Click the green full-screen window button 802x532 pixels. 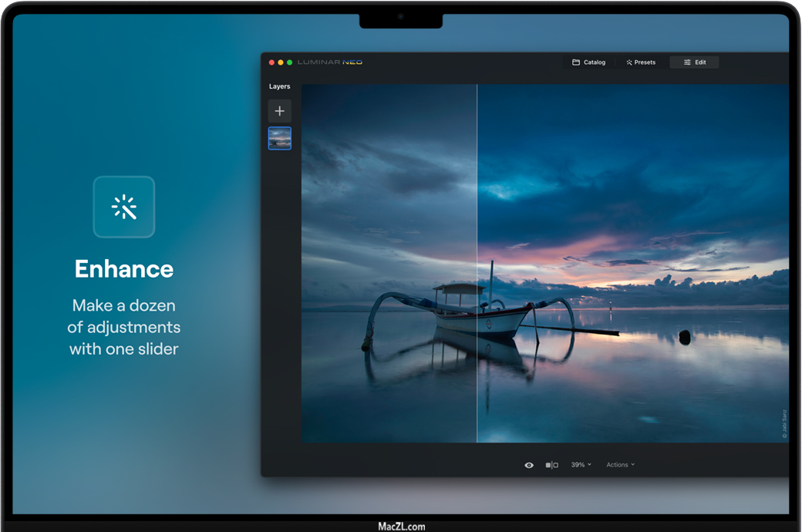click(x=289, y=62)
